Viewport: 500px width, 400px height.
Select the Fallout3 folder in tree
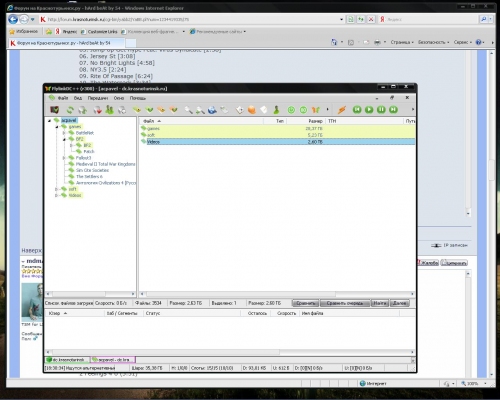pyautogui.click(x=83, y=158)
